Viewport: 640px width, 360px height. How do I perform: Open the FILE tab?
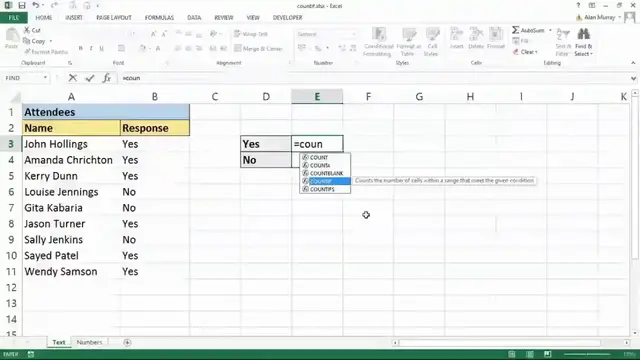click(14, 18)
